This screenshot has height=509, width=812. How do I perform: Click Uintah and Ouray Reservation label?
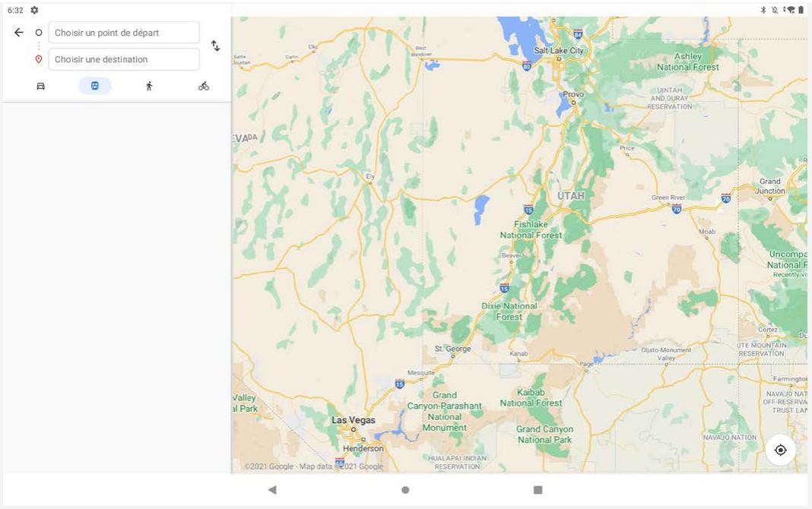(670, 98)
